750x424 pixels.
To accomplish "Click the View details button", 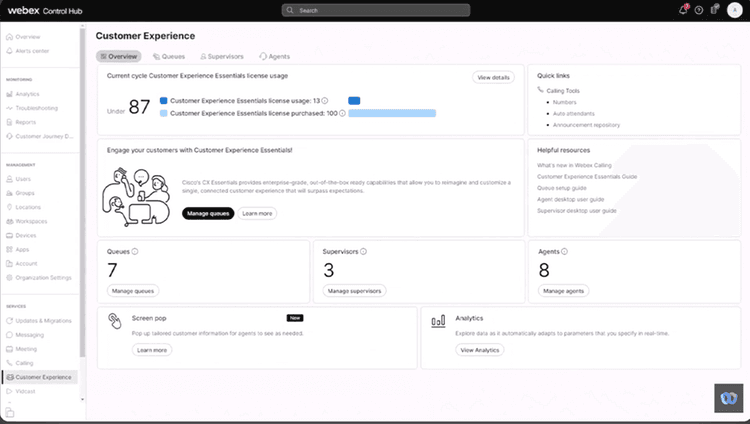I will 493,77.
